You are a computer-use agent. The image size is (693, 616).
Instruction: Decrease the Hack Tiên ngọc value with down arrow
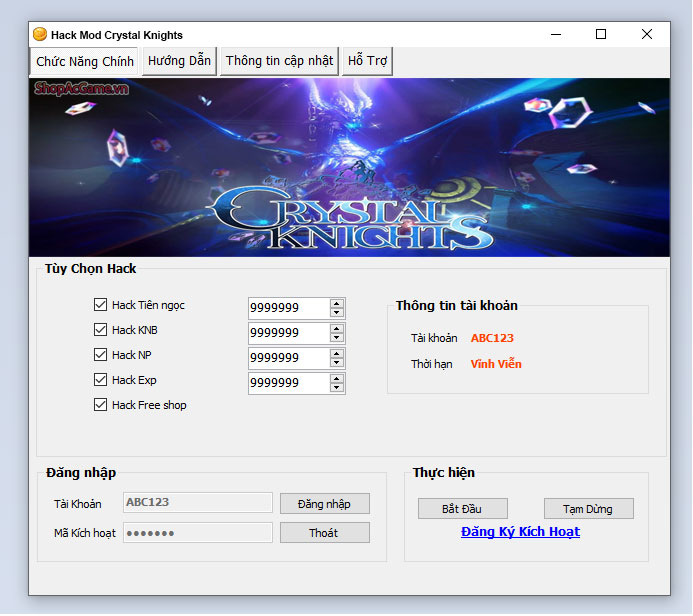click(337, 312)
